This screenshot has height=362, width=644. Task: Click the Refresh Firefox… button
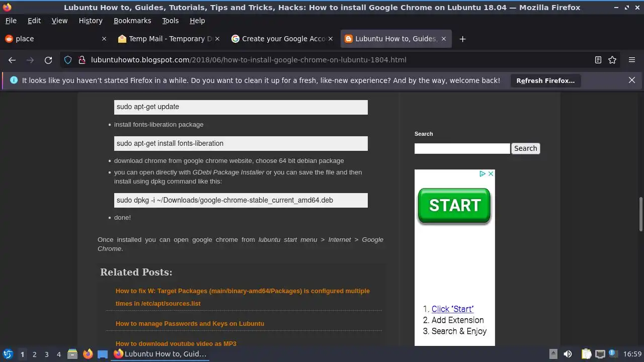tap(545, 80)
